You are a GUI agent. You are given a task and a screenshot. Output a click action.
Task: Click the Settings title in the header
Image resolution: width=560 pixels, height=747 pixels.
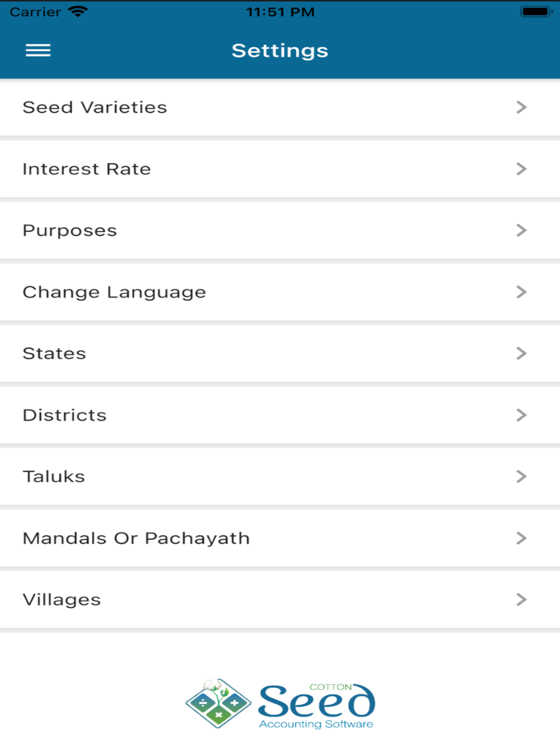(280, 50)
